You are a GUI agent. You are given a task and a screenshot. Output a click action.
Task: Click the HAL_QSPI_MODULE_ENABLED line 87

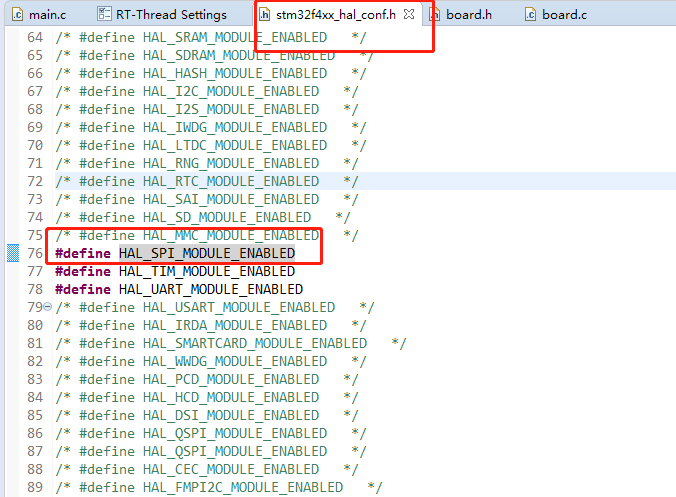210,451
